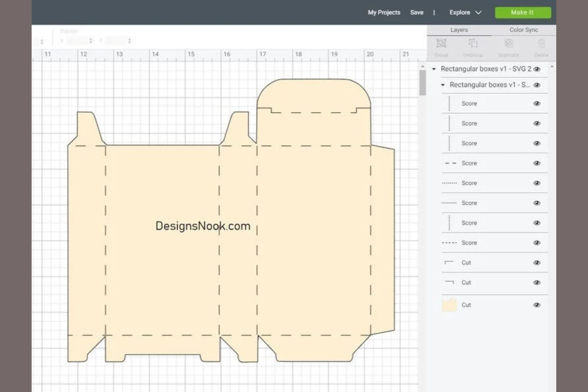
Task: Click the Save link
Action: point(417,13)
